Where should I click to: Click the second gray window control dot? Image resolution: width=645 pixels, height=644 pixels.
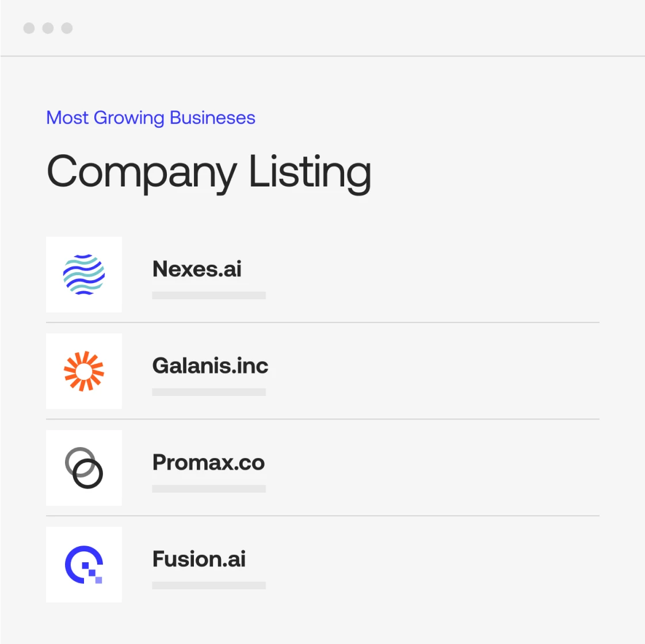coord(48,28)
